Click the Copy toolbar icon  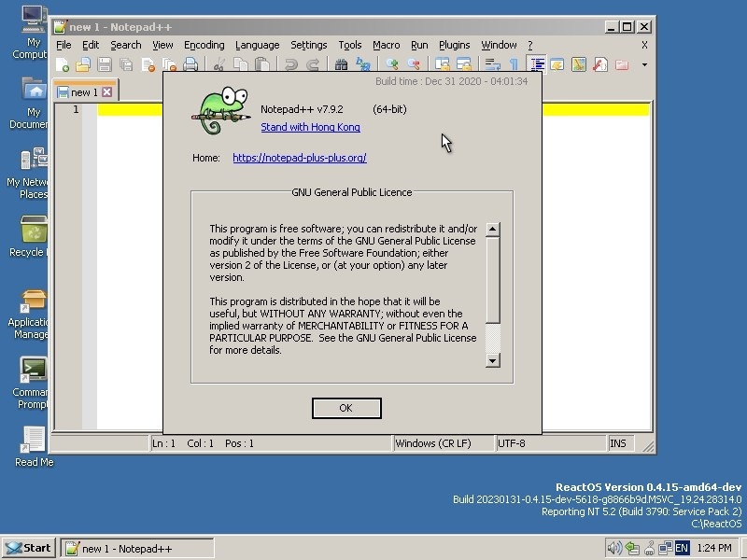click(241, 64)
